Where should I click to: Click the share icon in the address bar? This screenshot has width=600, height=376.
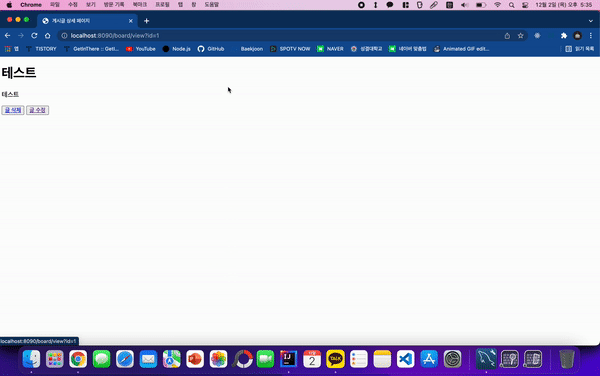click(507, 36)
